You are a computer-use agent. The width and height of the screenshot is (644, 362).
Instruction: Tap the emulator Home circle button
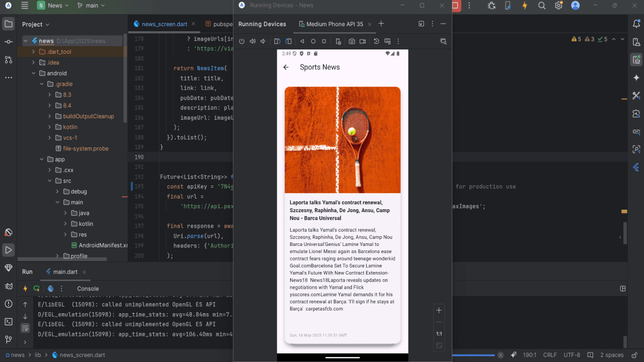[313, 41]
